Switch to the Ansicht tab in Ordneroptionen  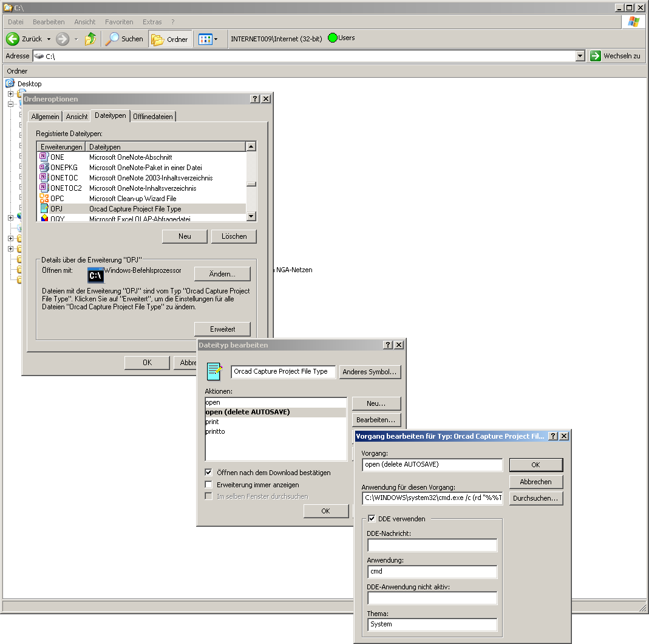[76, 117]
